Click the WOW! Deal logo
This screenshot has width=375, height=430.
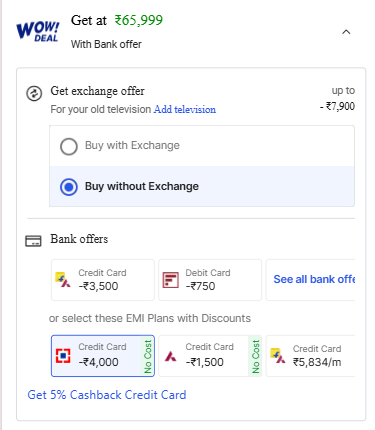38,32
